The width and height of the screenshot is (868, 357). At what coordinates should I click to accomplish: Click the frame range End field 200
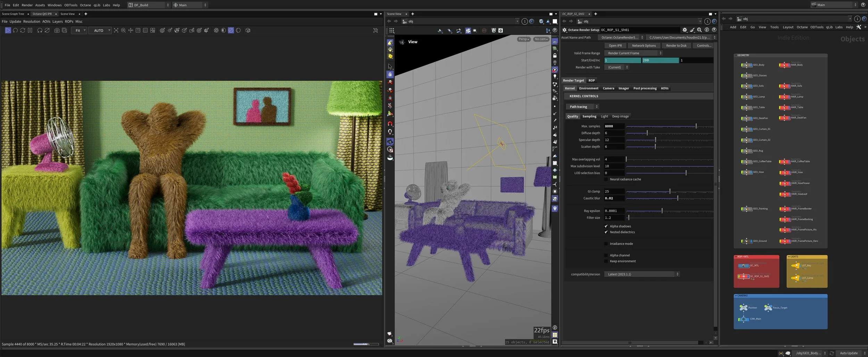coord(660,60)
